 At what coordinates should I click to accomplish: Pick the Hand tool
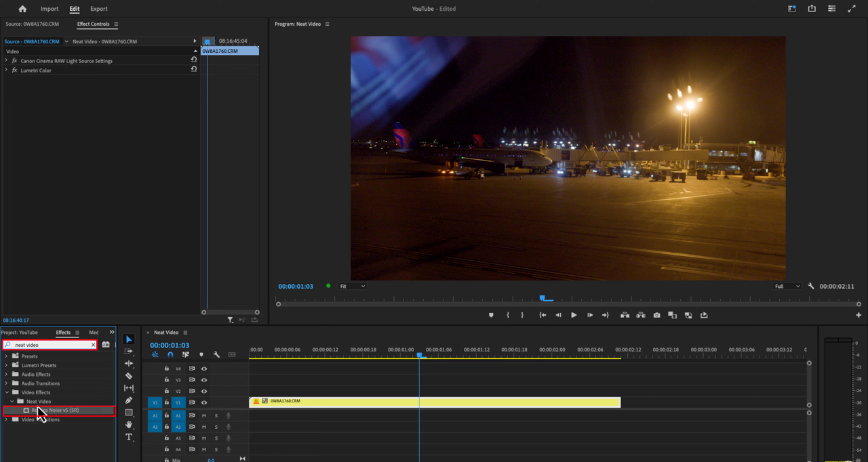click(129, 425)
